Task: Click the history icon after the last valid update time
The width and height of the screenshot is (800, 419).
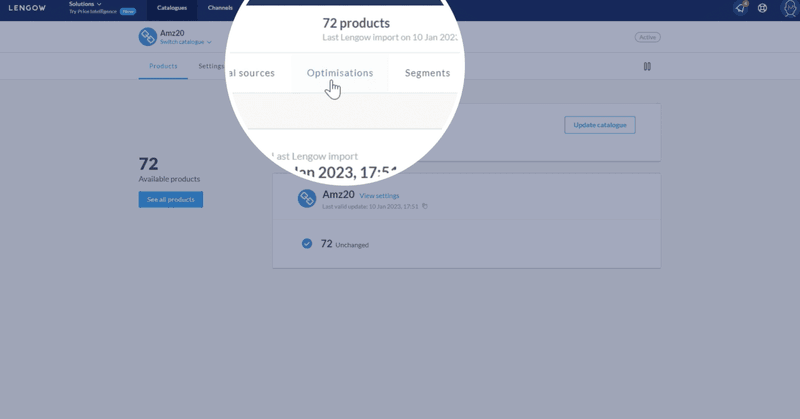Action: pyautogui.click(x=424, y=207)
